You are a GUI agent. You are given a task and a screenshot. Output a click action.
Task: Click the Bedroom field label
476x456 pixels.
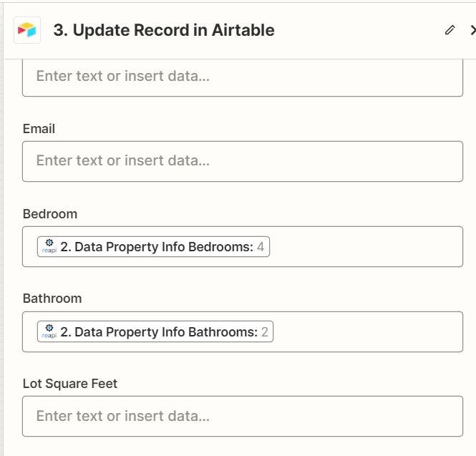pyautogui.click(x=50, y=214)
